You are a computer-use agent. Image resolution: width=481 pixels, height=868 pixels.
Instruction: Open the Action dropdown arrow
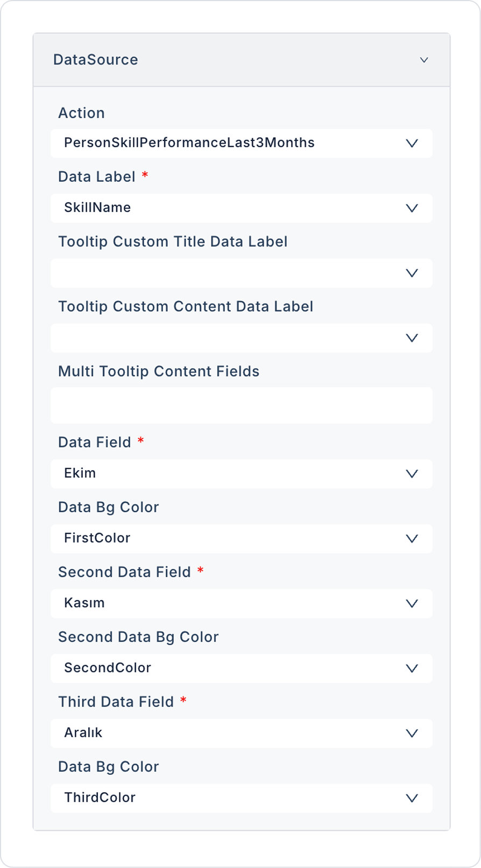[412, 143]
